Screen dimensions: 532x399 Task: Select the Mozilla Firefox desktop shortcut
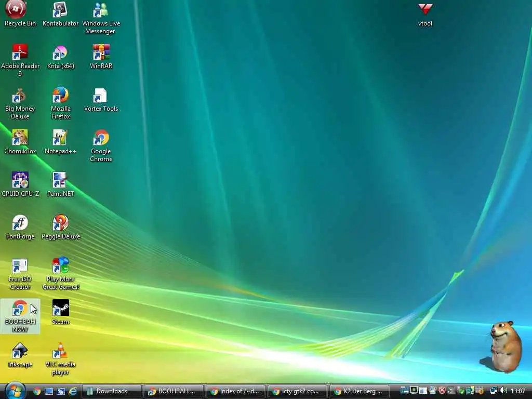point(60,103)
